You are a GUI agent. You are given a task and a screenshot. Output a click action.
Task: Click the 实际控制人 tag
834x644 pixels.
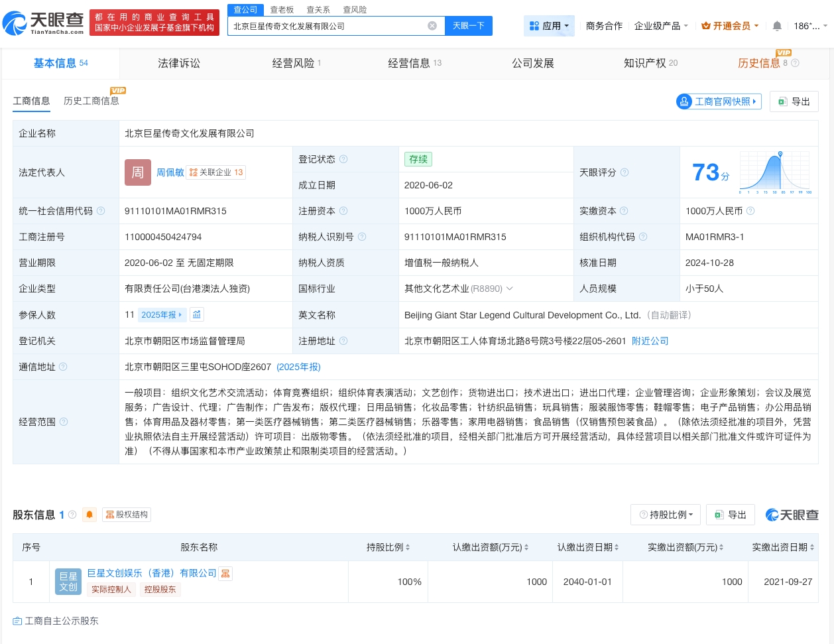coord(111,589)
